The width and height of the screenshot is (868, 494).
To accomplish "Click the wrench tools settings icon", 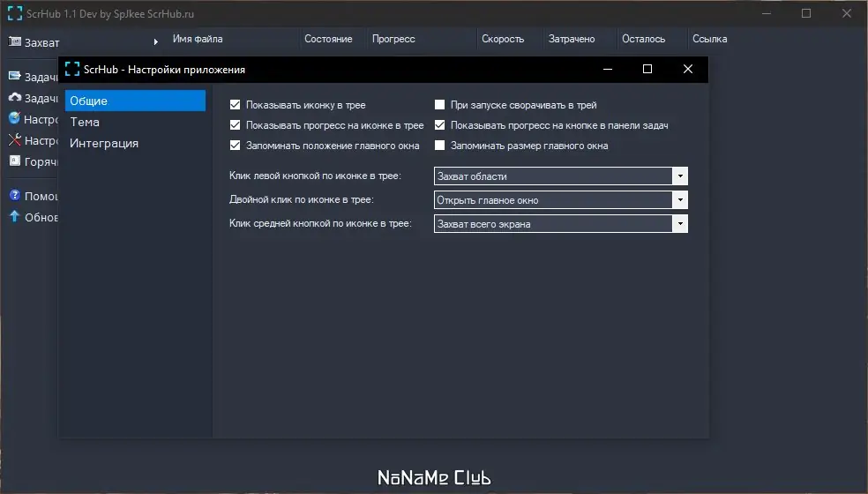I will pyautogui.click(x=15, y=140).
